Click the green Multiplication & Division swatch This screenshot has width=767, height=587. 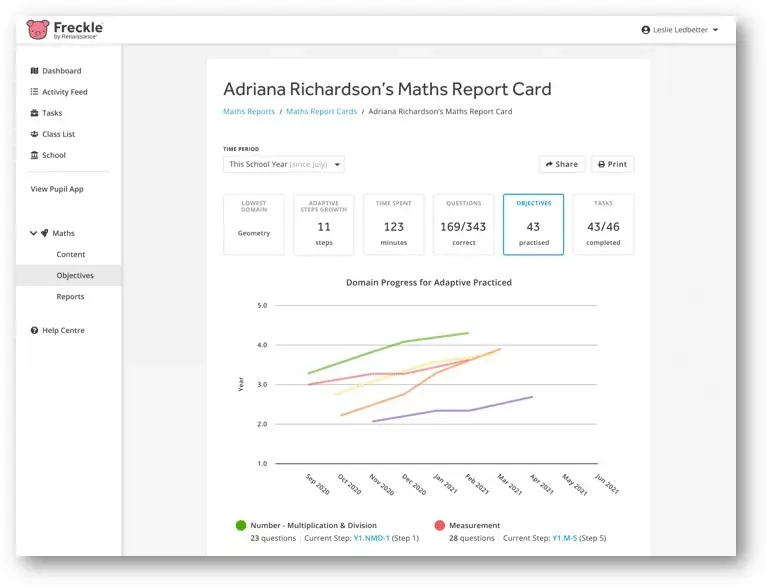click(x=241, y=525)
